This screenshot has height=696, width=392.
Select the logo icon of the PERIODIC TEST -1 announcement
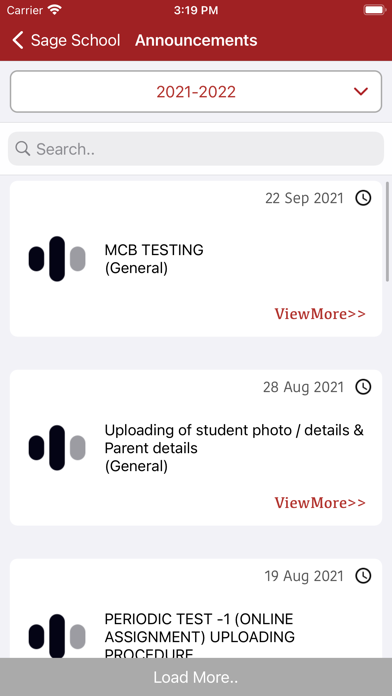point(57,636)
